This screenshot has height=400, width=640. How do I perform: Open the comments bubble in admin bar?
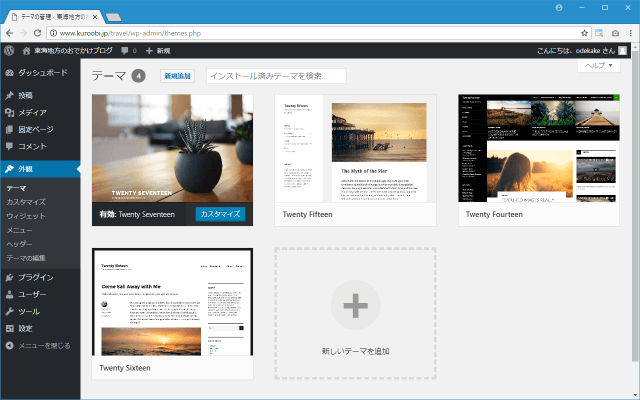[126, 50]
